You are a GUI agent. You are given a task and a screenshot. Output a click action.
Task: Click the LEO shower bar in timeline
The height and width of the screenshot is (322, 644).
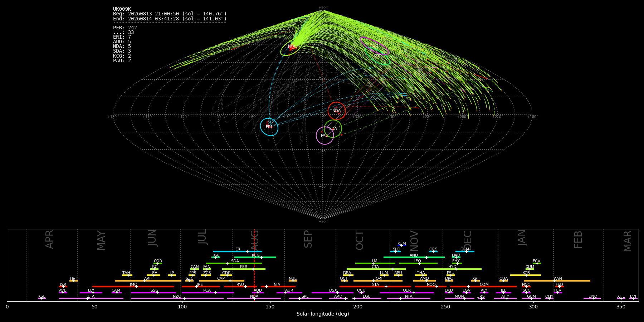[x=418, y=263]
